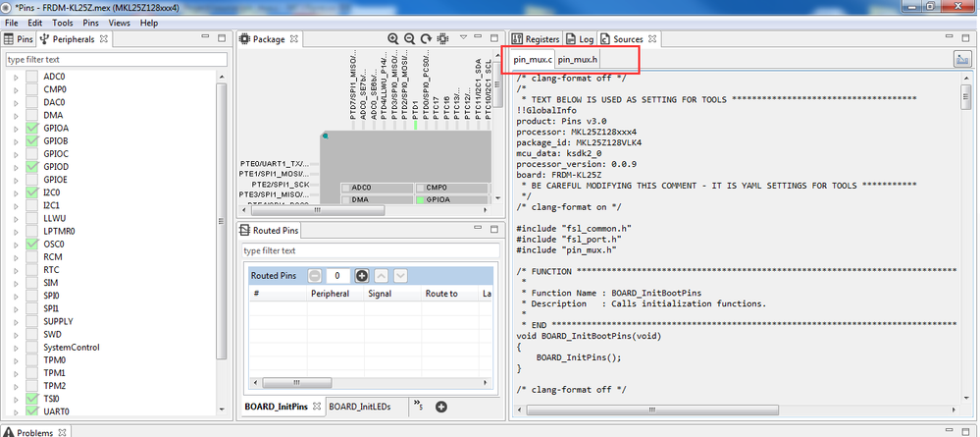
Task: Toggle the TSI0 peripheral checkbox
Action: pos(31,398)
